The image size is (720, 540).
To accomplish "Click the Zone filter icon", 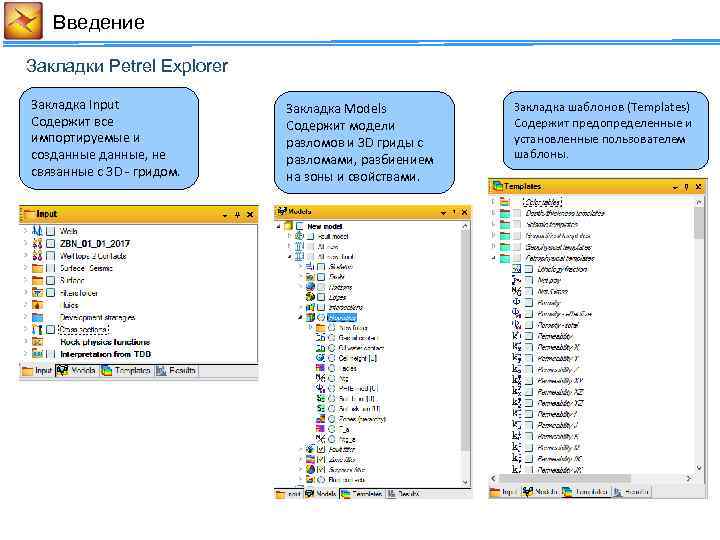I will (310, 459).
